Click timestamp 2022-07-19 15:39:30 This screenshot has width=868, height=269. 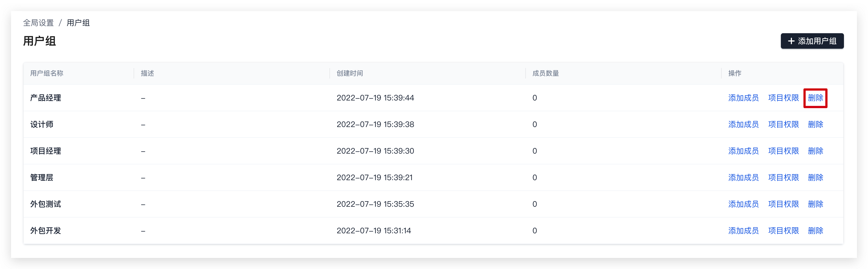375,151
